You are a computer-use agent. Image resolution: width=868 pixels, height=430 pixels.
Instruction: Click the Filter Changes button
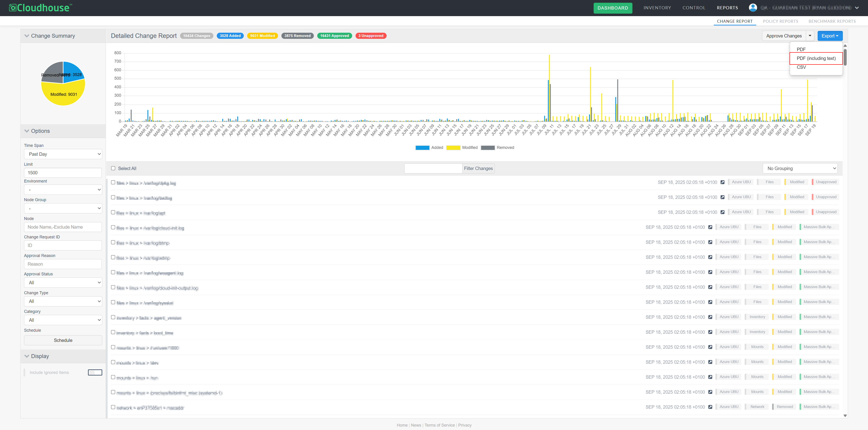click(478, 168)
